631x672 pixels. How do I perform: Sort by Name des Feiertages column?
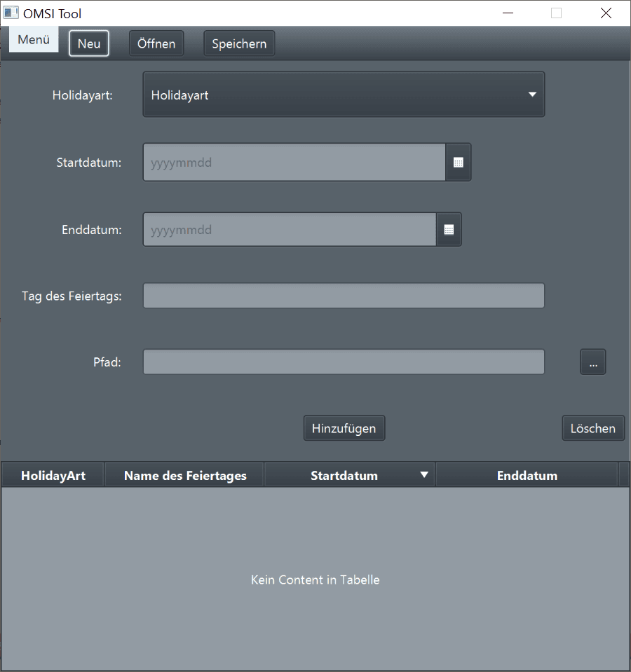point(185,476)
